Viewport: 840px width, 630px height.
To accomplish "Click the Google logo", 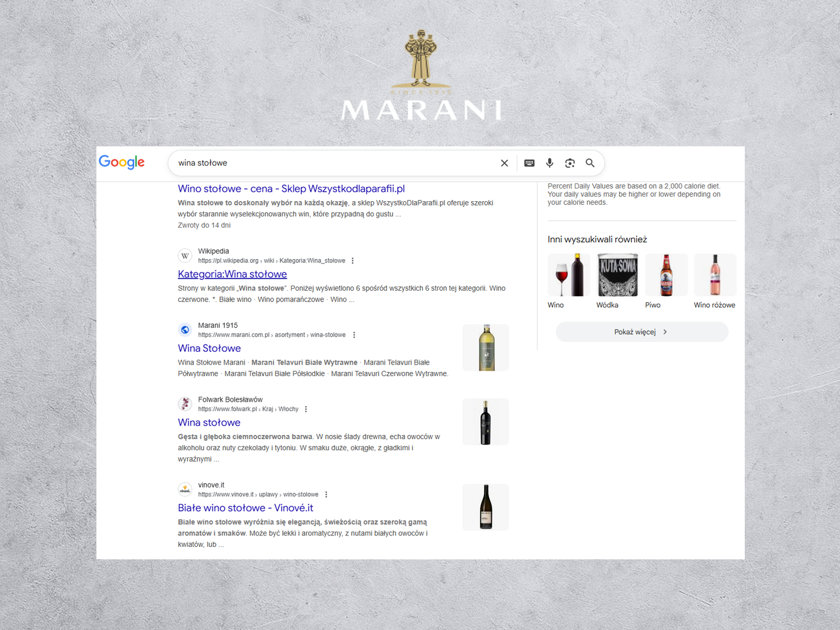I will tap(122, 163).
